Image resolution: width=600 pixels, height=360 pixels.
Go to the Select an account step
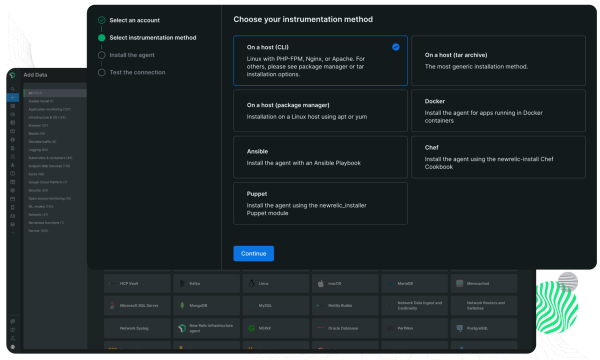134,20
